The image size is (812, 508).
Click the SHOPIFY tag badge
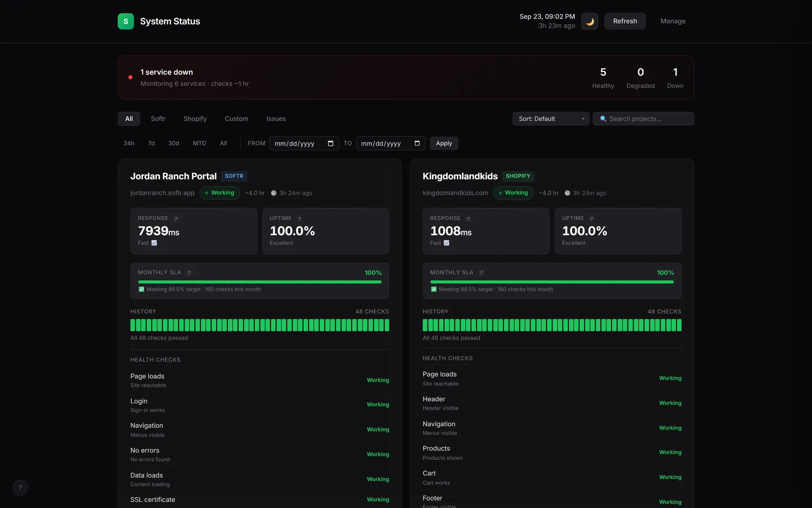tap(518, 176)
